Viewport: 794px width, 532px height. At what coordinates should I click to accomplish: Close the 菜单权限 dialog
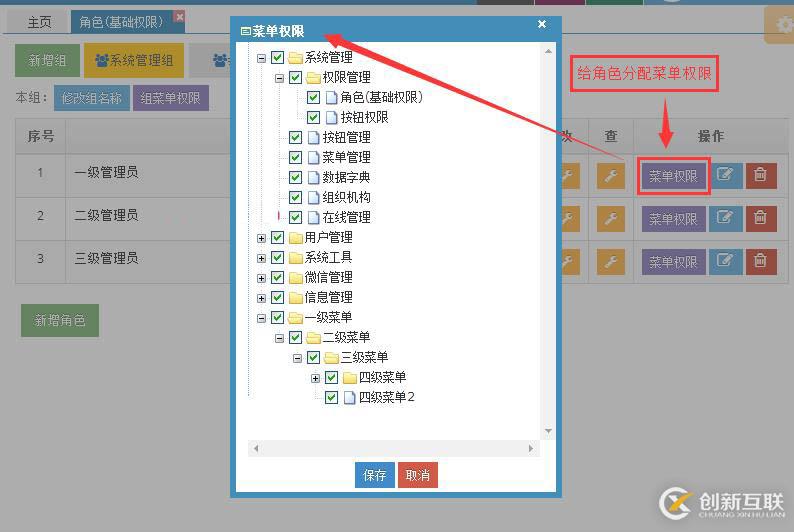coord(542,24)
